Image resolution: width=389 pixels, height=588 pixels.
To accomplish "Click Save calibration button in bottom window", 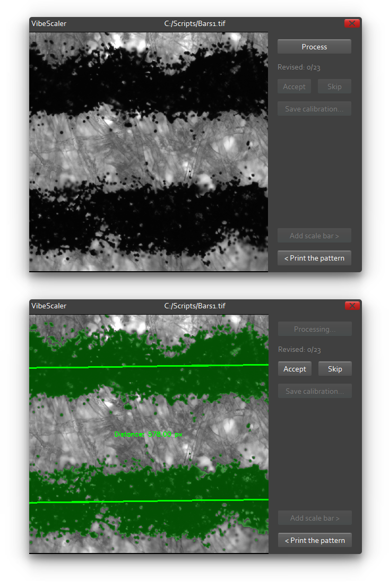I will (x=315, y=391).
